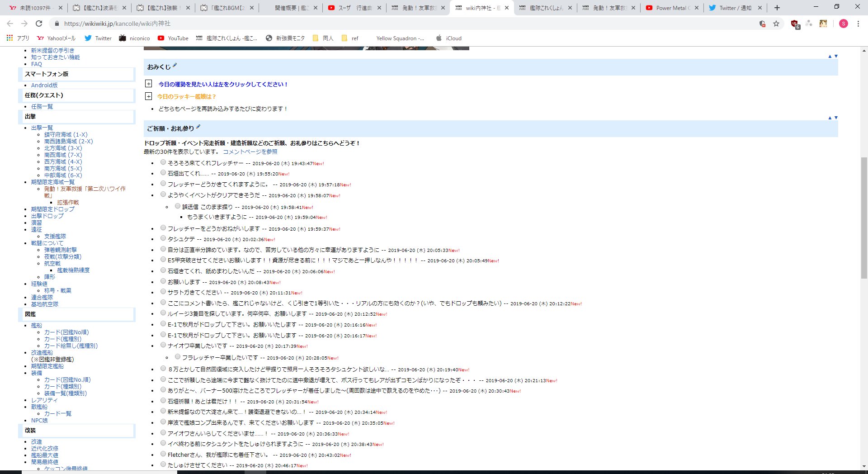Open the 任務一覧 sidebar link
This screenshot has height=474, width=868.
42,106
